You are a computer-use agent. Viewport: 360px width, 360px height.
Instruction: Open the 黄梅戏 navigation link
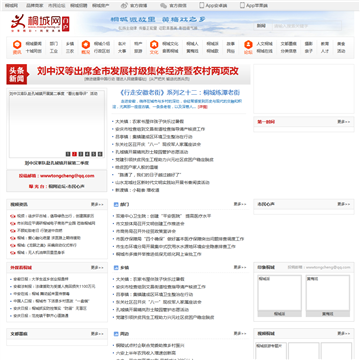coord(192,51)
